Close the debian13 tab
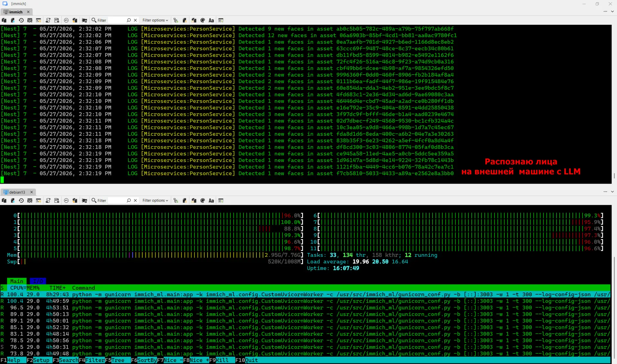The image size is (617, 364). pos(31,192)
